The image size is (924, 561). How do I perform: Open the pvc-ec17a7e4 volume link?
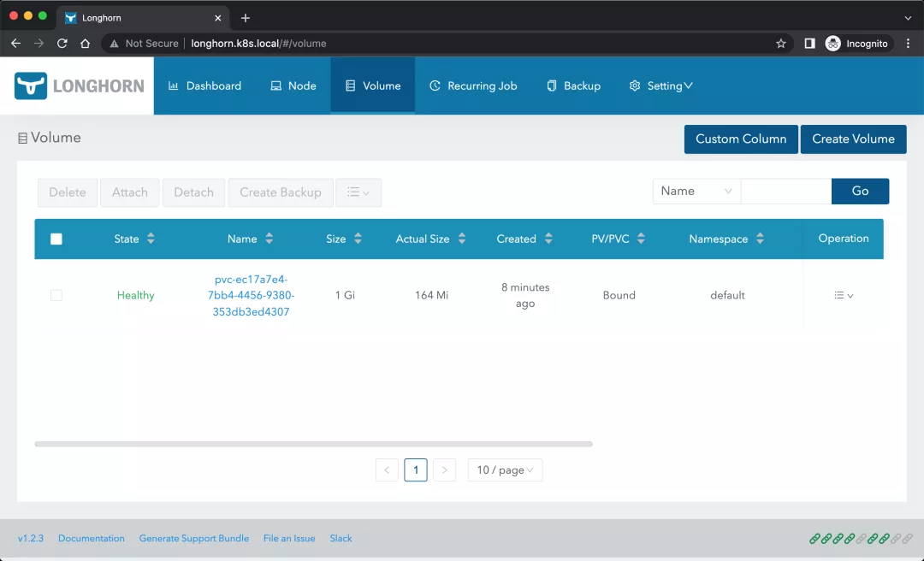click(x=251, y=295)
